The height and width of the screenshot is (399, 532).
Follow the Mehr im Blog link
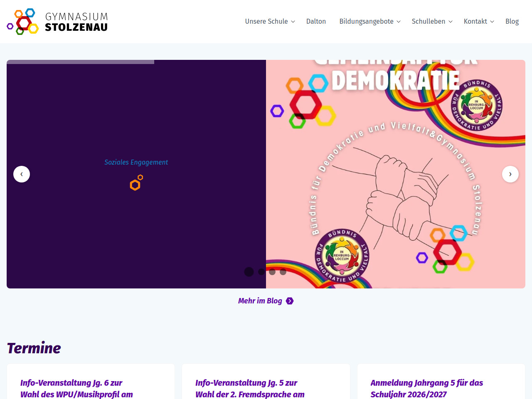click(260, 301)
